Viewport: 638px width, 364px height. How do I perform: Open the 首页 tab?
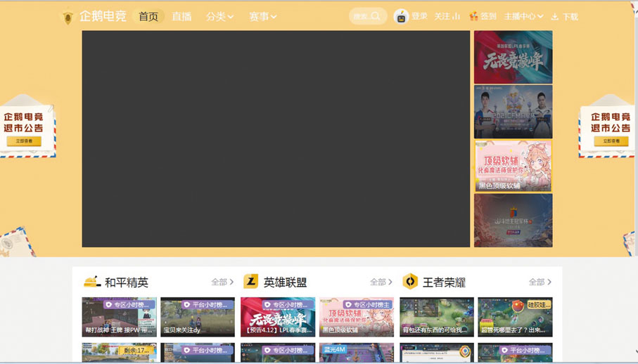pyautogui.click(x=148, y=16)
